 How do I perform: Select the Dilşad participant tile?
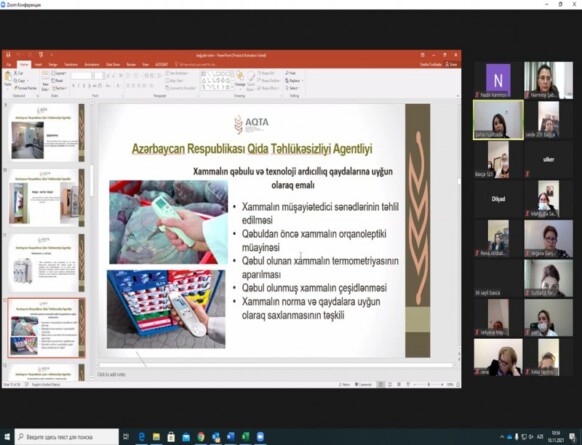pos(498,199)
